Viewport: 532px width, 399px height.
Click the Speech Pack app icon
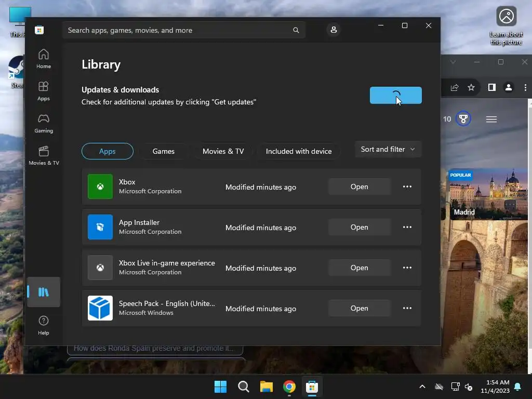(100, 308)
